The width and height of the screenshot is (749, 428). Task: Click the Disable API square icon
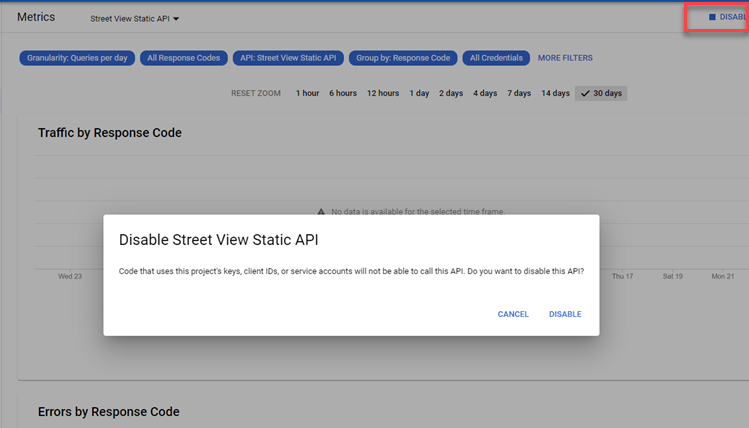[712, 17]
